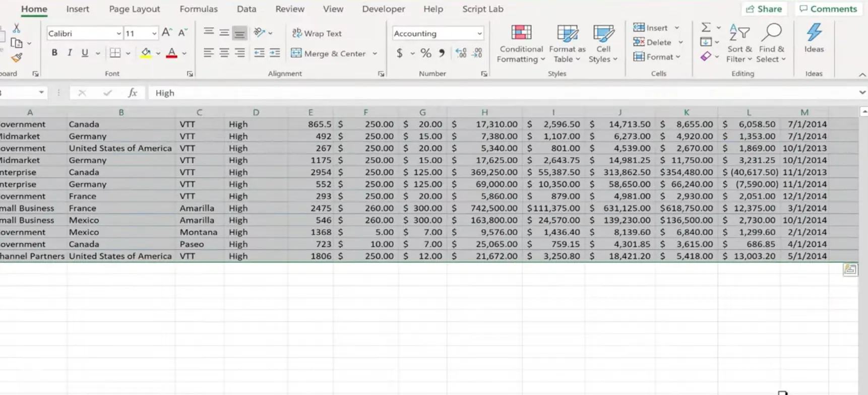Viewport: 868px width, 395px height.
Task: Open the font size 11 dropdown
Action: pyautogui.click(x=154, y=33)
